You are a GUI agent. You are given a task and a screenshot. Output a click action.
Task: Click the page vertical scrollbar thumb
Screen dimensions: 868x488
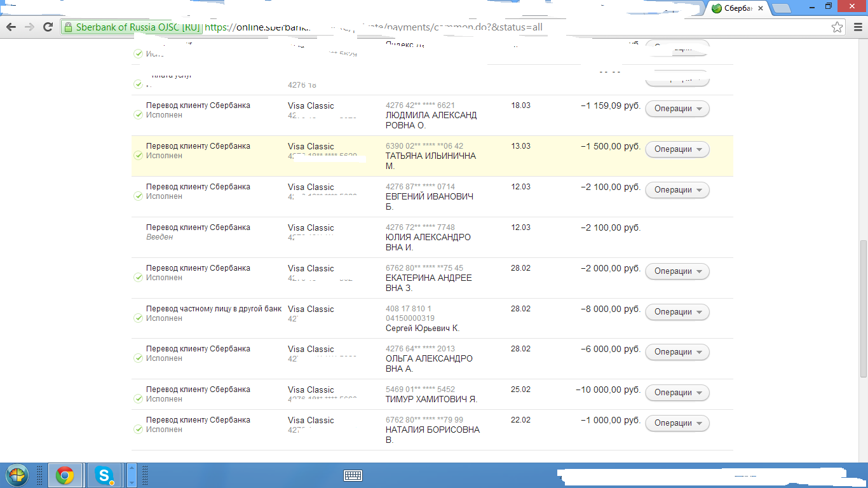coord(863,309)
